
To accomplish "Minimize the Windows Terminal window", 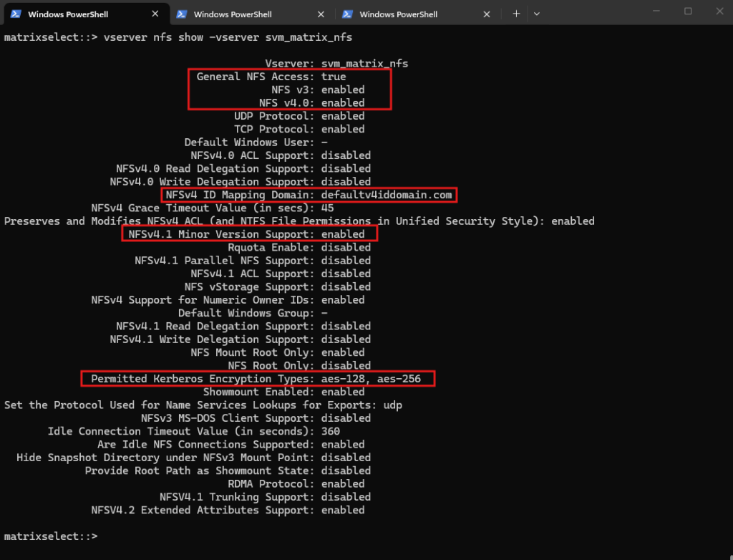I will 656,11.
